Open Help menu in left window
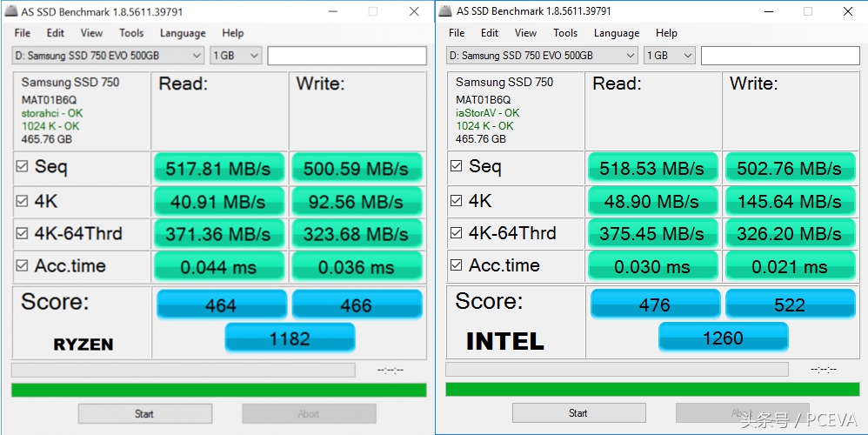The height and width of the screenshot is (435, 868). (x=233, y=33)
